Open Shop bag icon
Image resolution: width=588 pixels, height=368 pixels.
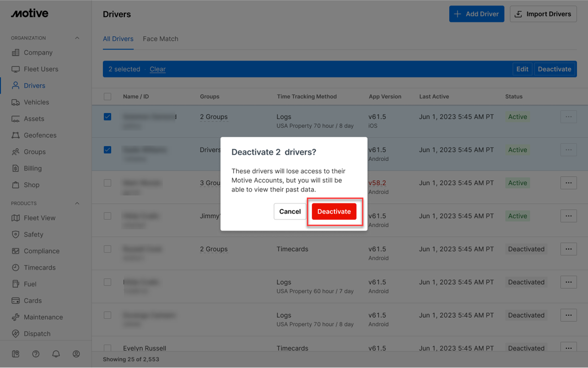(x=16, y=185)
